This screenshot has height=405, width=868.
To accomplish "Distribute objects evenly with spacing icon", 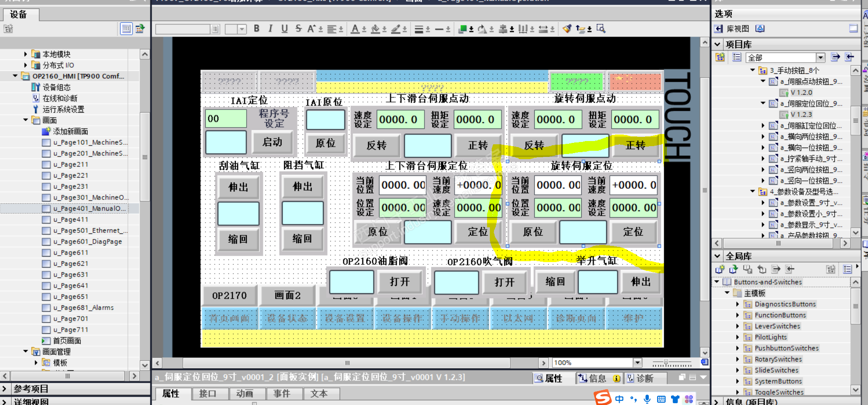I will coord(526,29).
